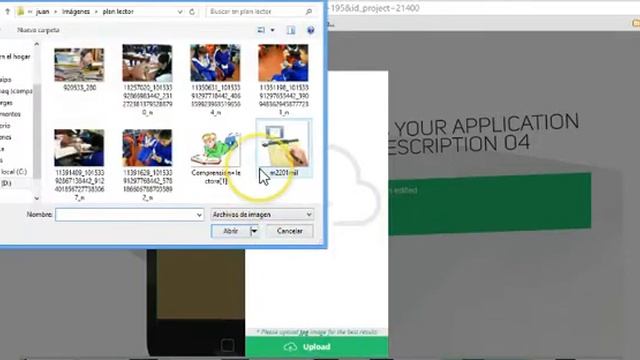Select the 'en el hogar' sidebar item

coord(16,57)
